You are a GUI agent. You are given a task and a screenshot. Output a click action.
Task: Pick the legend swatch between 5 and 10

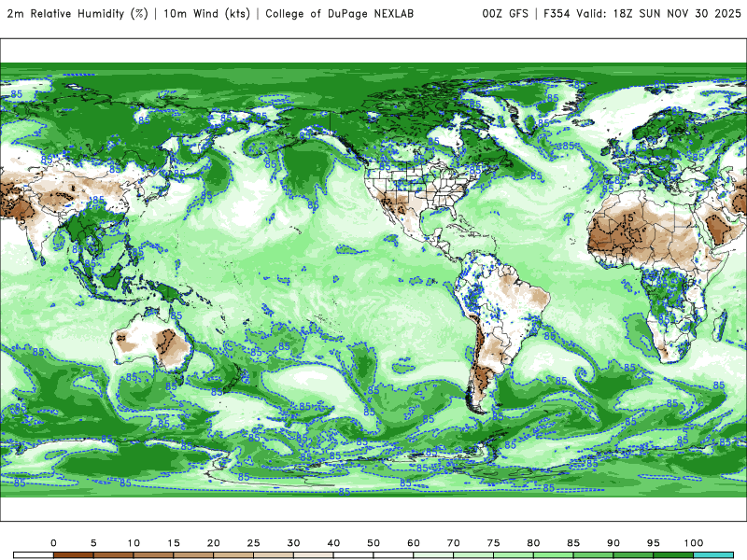tap(113, 555)
